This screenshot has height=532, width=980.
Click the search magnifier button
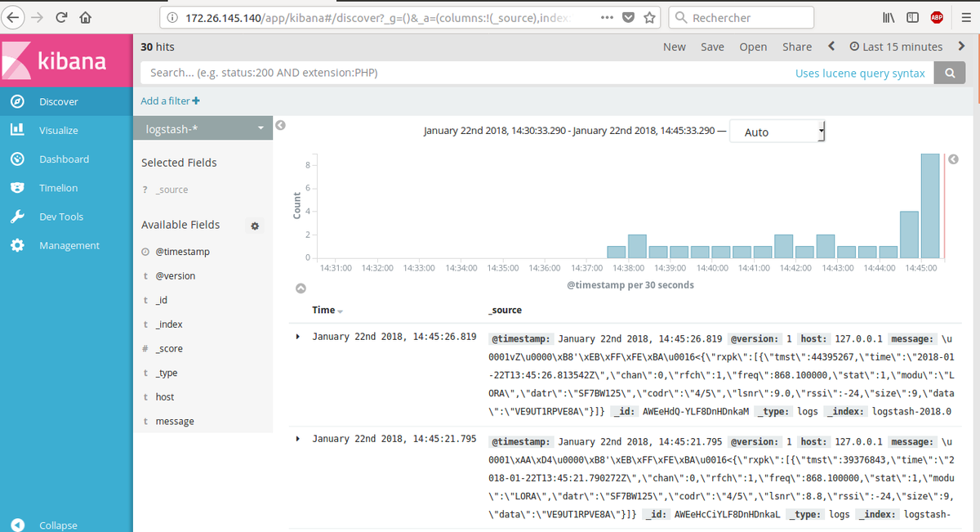click(950, 73)
